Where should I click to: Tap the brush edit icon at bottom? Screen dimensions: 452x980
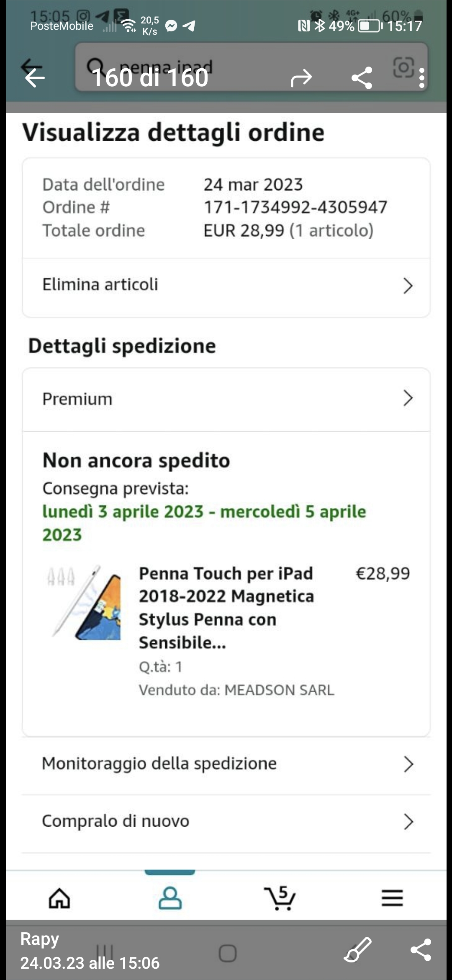357,950
